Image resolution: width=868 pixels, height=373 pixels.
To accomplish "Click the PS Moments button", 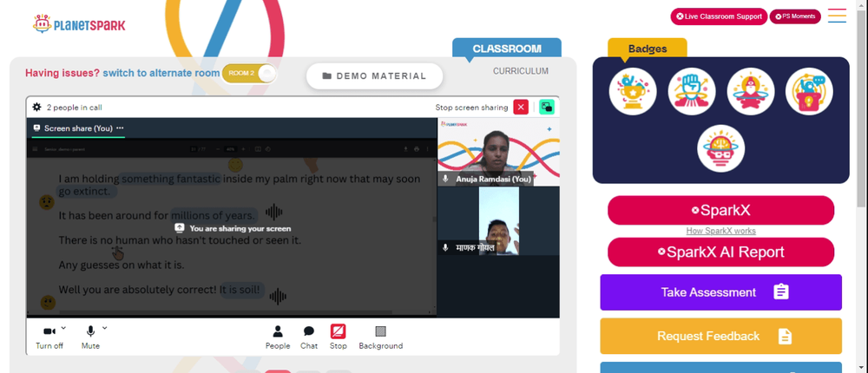I will [795, 16].
